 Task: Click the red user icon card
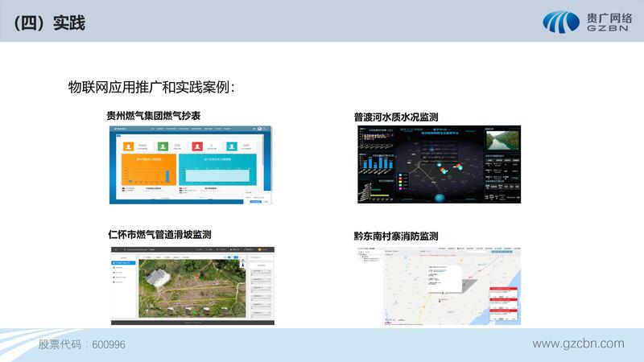click(x=197, y=146)
